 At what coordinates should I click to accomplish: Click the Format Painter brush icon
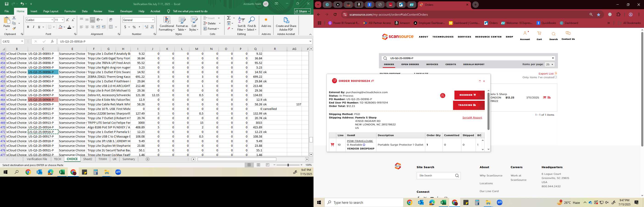(14, 28)
